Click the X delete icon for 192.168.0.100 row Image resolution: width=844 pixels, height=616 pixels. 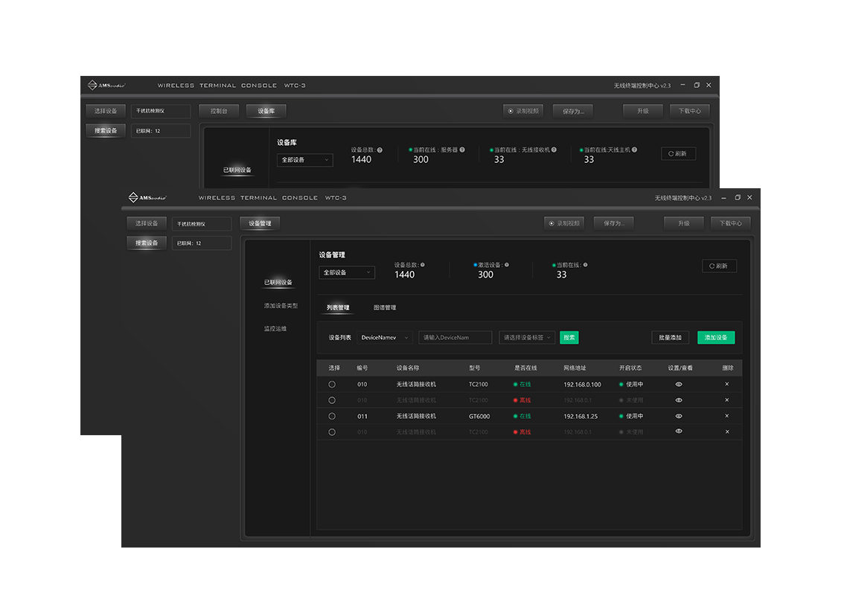(x=727, y=385)
